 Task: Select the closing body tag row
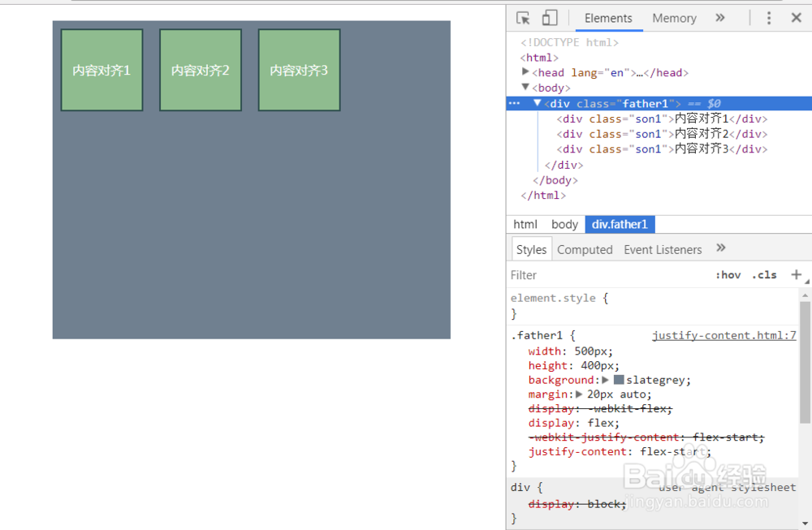pos(555,180)
